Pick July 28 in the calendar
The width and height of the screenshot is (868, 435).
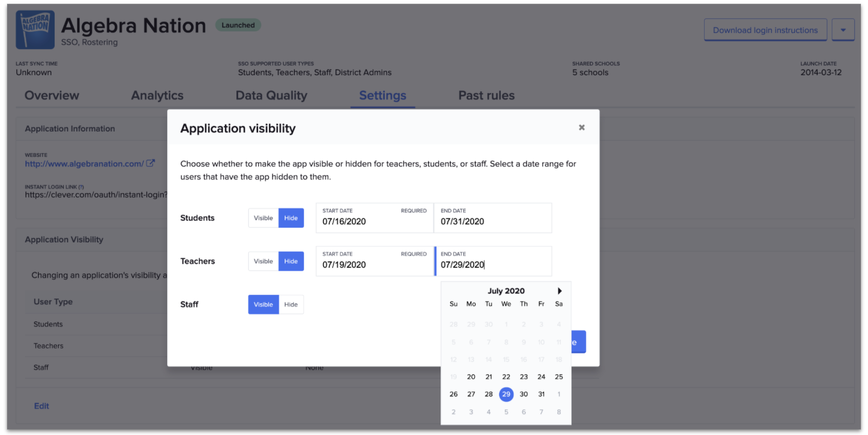tap(489, 394)
